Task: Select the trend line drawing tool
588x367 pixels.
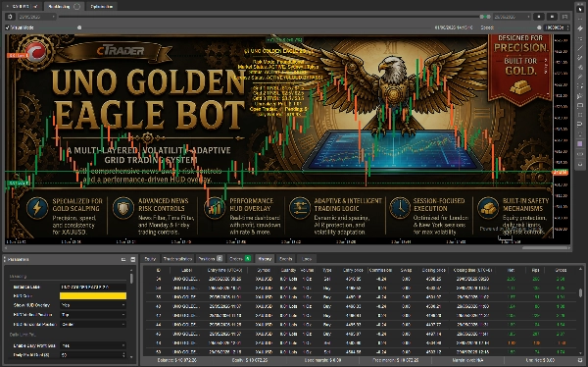Action: tap(580, 48)
